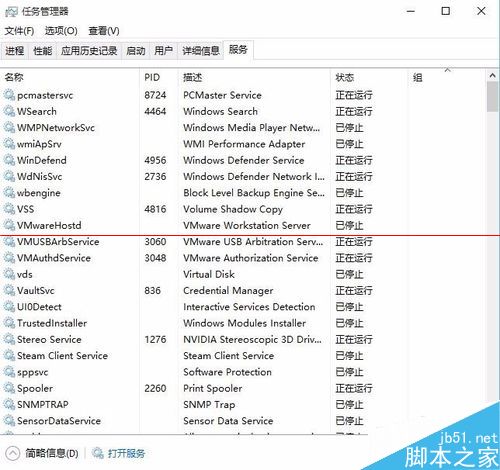Click the Virtual Disk description

209,275
